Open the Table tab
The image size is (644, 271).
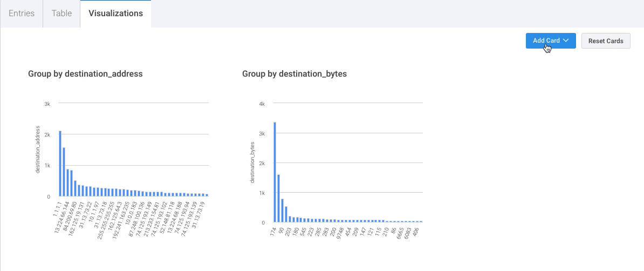click(61, 13)
